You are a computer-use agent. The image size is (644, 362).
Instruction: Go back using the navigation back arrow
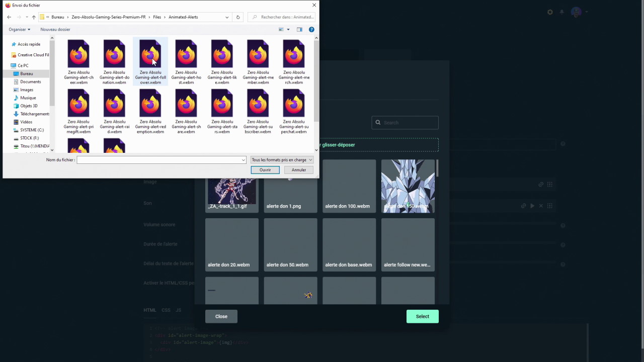coord(9,17)
